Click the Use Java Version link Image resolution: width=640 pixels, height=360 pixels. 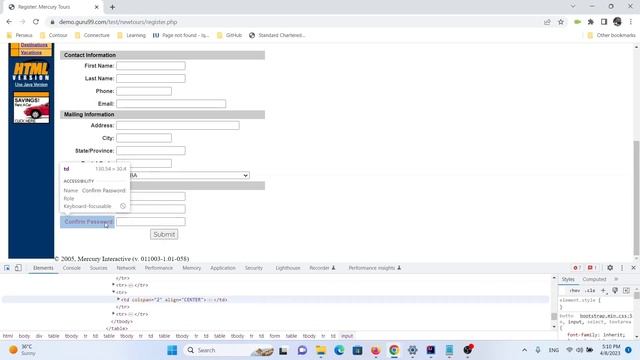[x=31, y=84]
